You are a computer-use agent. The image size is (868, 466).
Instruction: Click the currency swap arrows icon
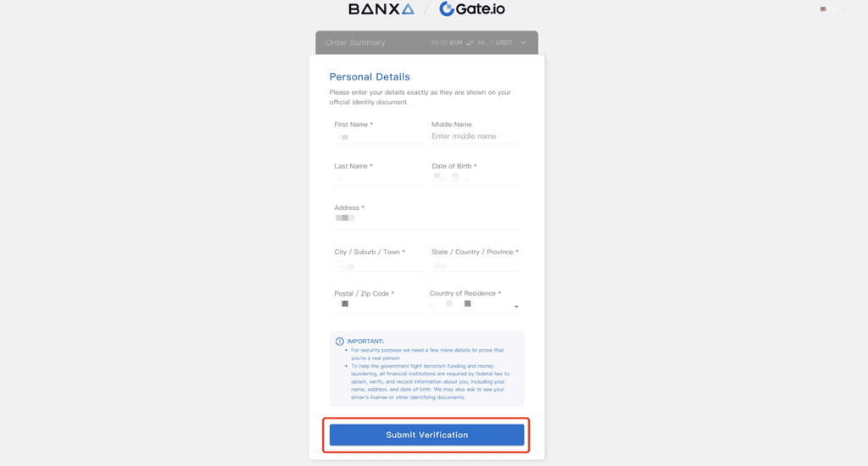pos(469,42)
